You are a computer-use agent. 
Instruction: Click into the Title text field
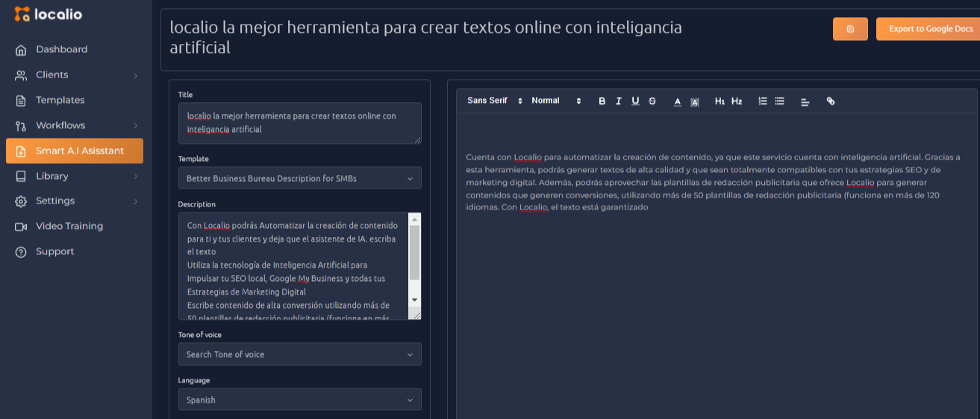299,123
